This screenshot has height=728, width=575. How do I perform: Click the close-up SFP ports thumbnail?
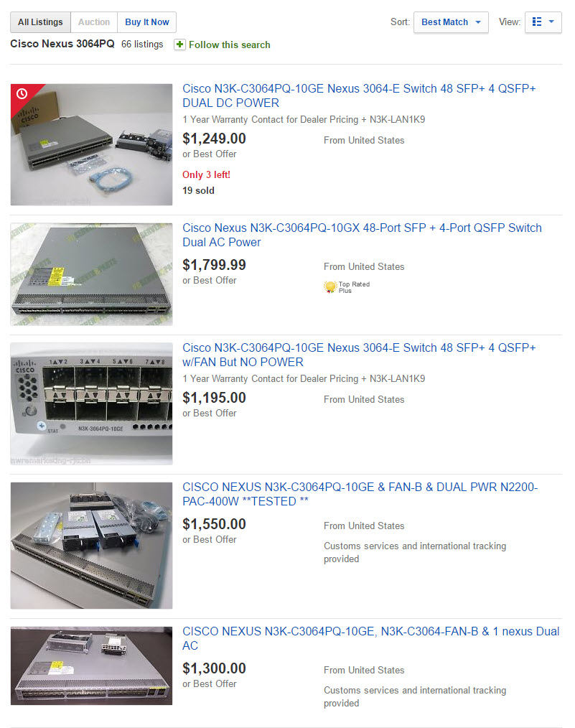click(91, 404)
